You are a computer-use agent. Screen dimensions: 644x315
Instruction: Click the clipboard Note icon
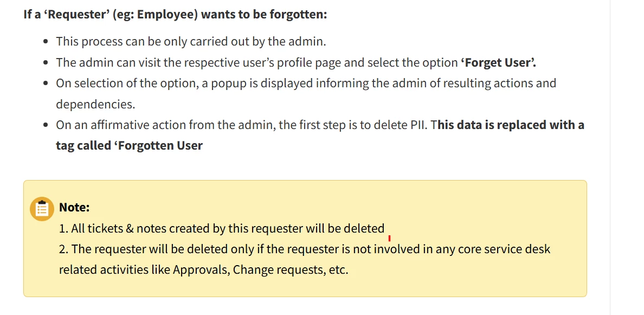42,209
